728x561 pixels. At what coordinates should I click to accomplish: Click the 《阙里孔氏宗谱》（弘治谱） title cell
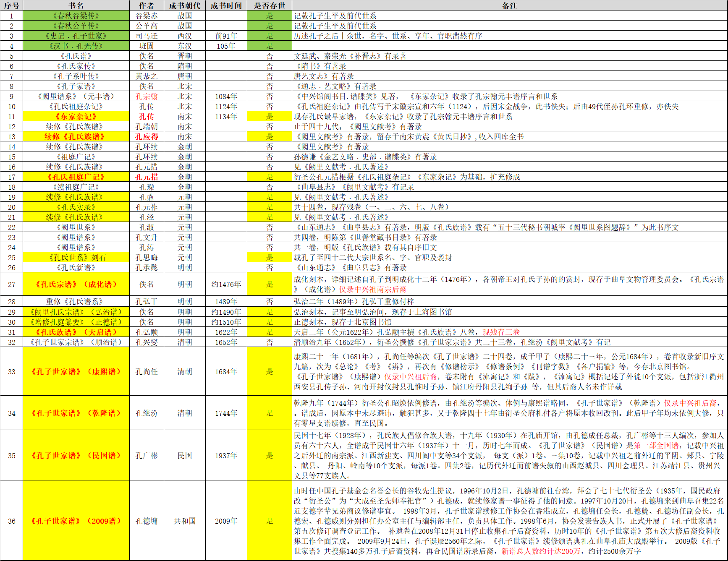coord(76,312)
